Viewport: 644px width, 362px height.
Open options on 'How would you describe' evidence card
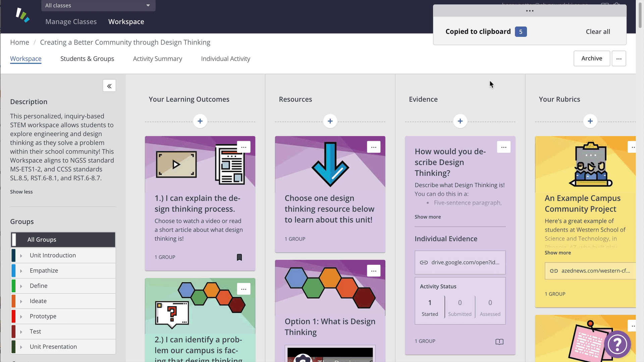tap(504, 147)
